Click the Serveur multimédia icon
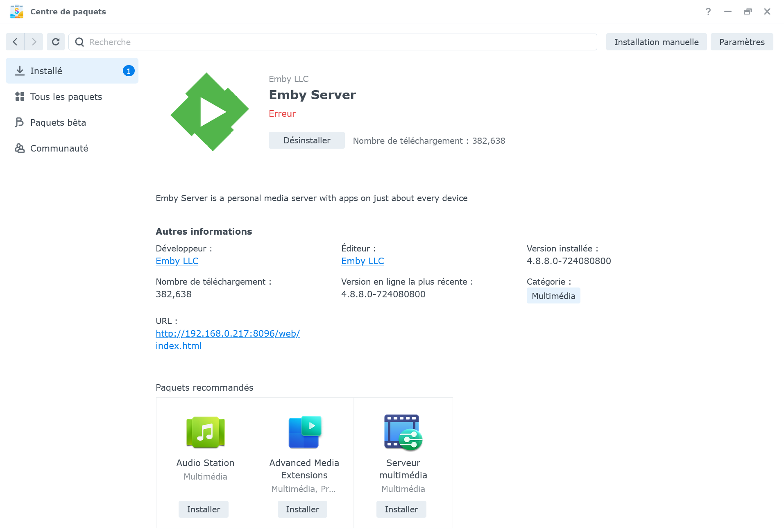This screenshot has height=532, width=784. tap(403, 432)
